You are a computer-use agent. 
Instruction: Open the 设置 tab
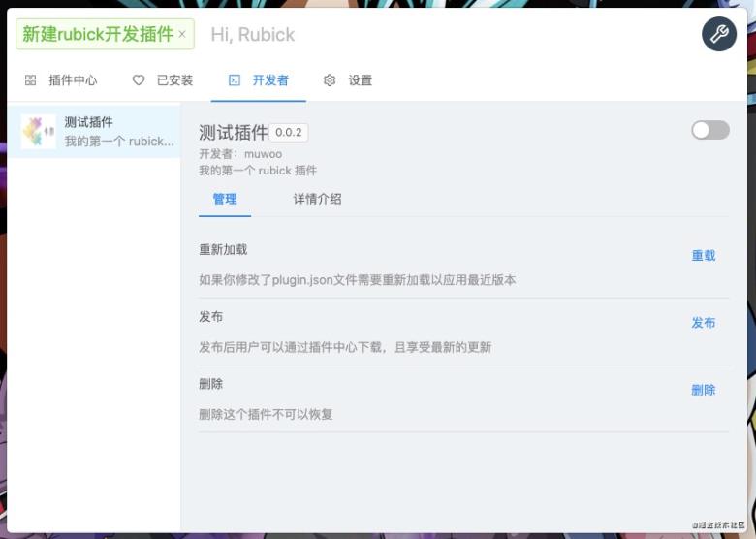tap(360, 80)
